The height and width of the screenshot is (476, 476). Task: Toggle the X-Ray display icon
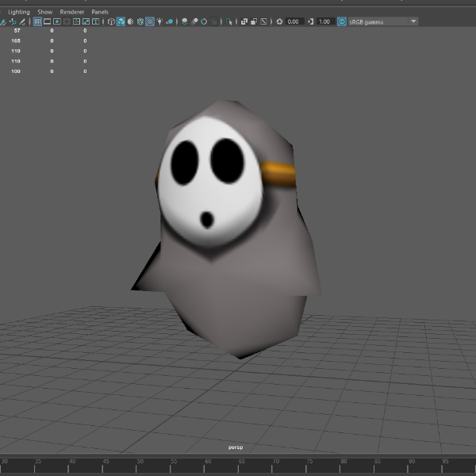(x=244, y=21)
